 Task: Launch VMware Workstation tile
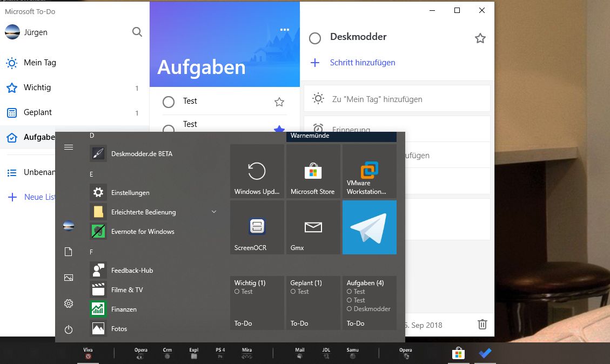pos(370,172)
